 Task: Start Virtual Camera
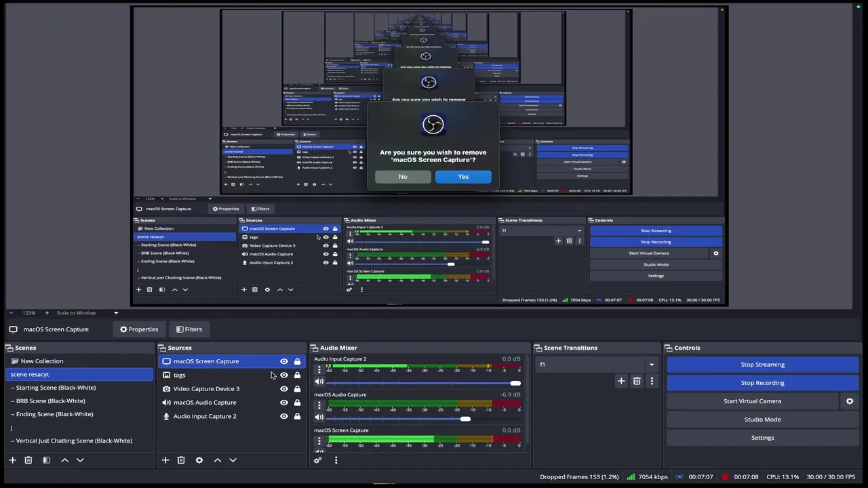753,401
